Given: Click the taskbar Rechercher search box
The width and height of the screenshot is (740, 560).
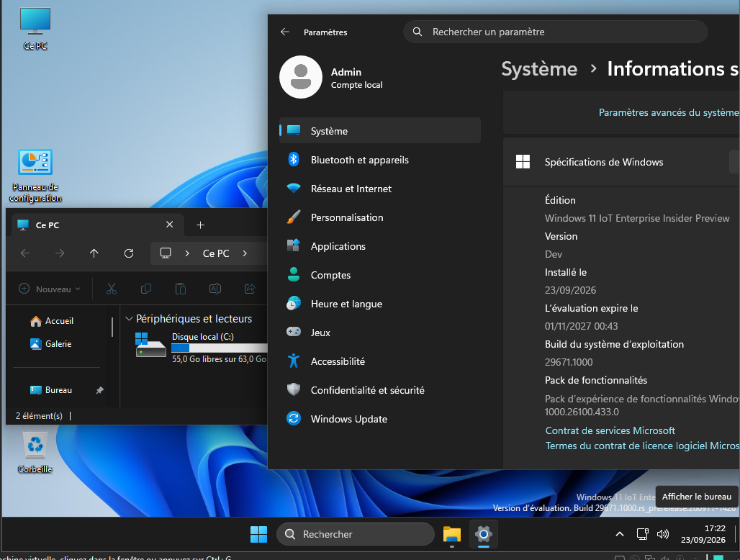Looking at the screenshot, I should 356,534.
